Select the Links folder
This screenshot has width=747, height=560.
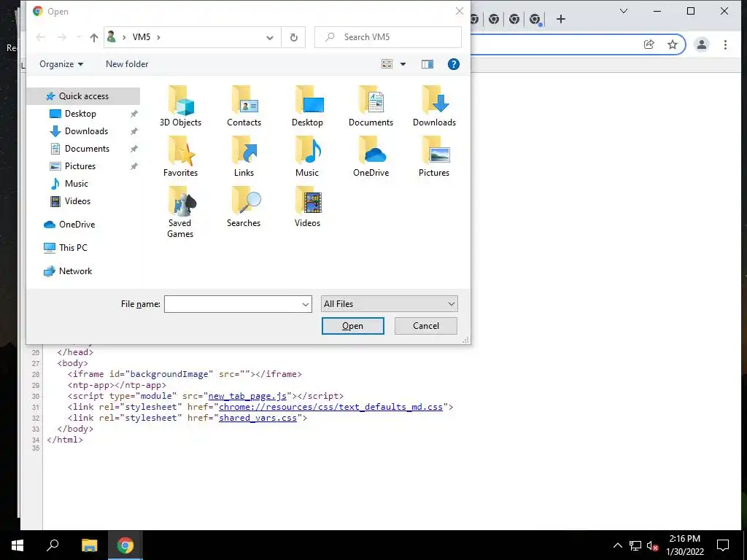click(x=244, y=157)
